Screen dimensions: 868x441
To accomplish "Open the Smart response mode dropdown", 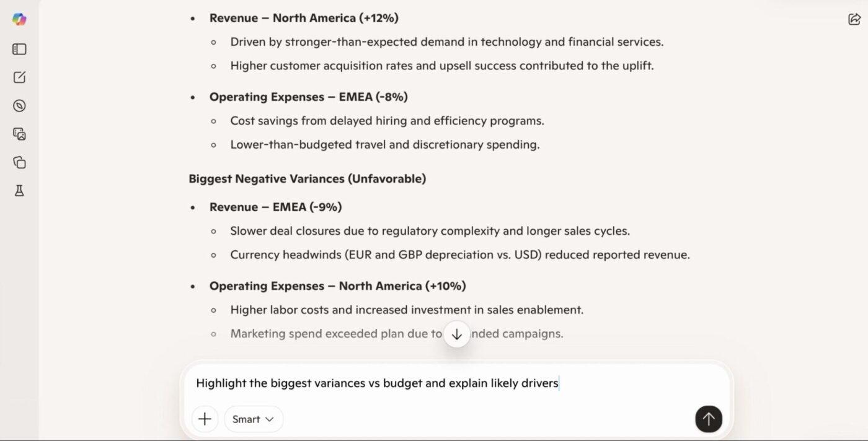I will 254,419.
